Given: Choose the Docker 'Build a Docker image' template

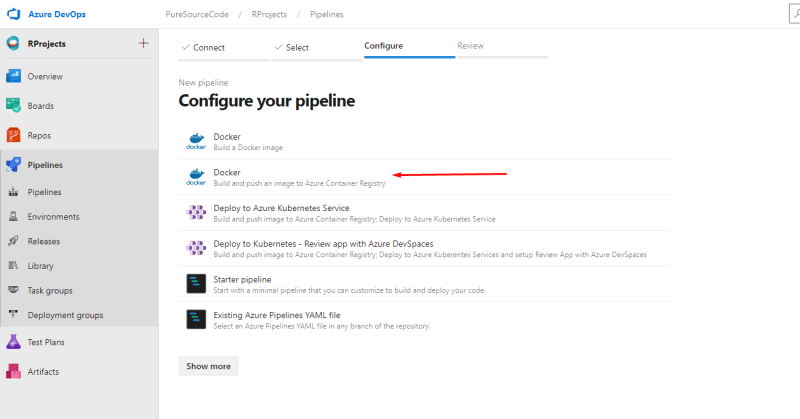Looking at the screenshot, I should click(424, 141).
